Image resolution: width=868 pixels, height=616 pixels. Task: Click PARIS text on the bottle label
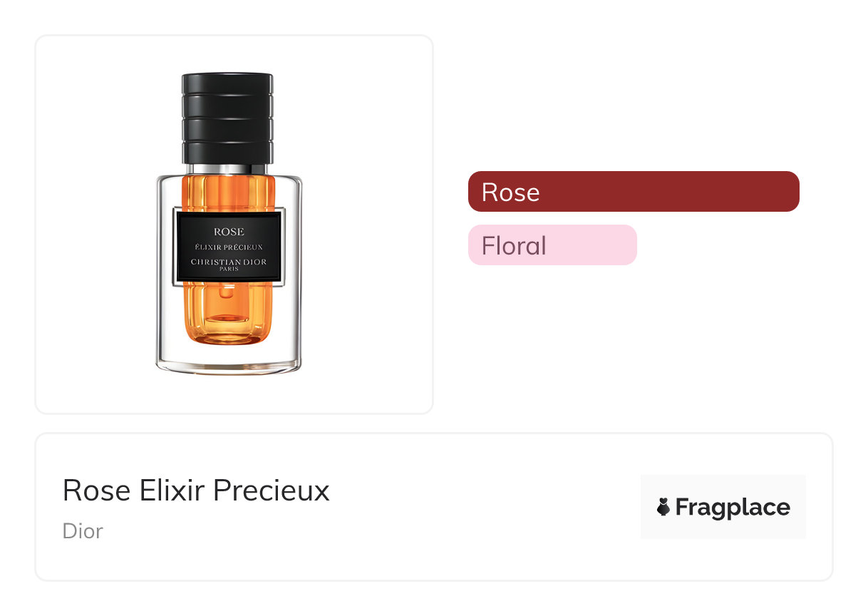point(229,269)
